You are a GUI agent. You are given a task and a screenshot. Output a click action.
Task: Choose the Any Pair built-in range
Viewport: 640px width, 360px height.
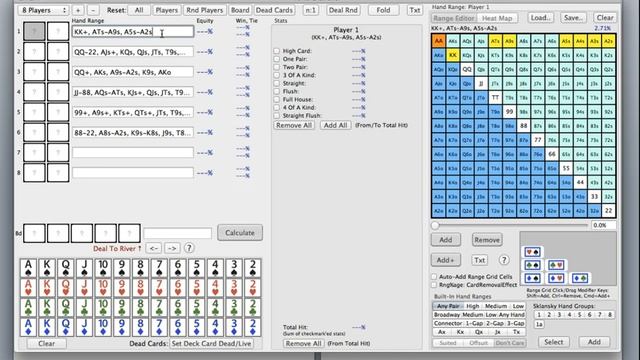point(448,306)
